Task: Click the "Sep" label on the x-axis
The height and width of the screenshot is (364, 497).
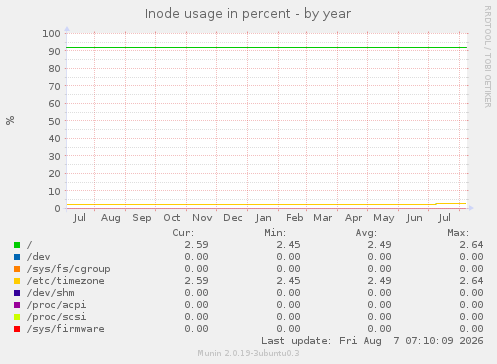Action: tap(142, 218)
